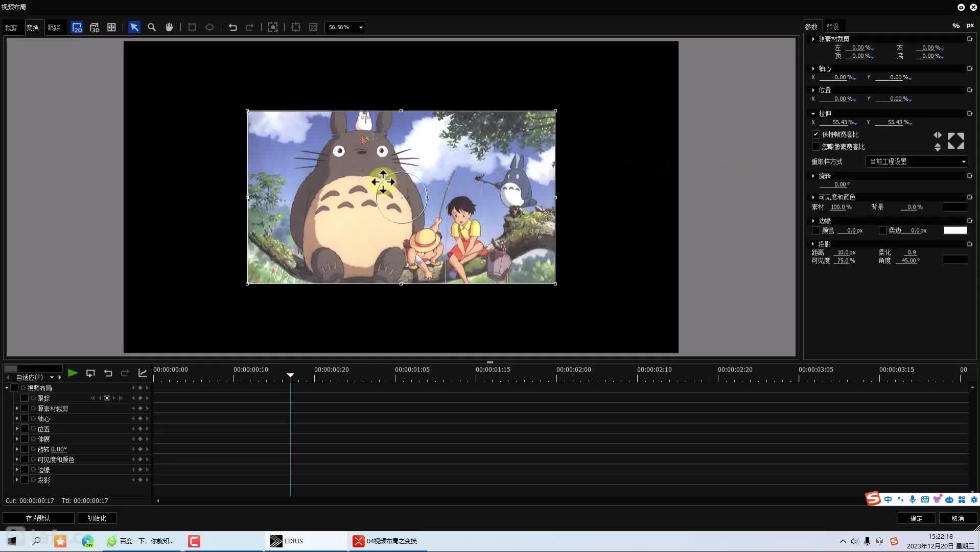980x552 pixels.
Task: Click 存为默认 button
Action: [x=38, y=518]
